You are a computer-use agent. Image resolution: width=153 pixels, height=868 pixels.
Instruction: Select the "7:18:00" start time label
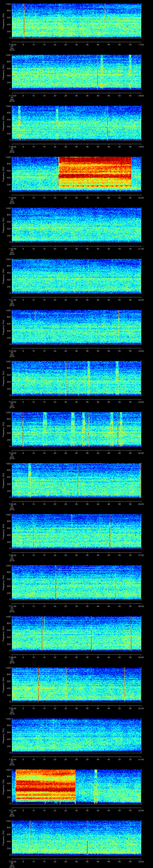[x=12, y=147]
